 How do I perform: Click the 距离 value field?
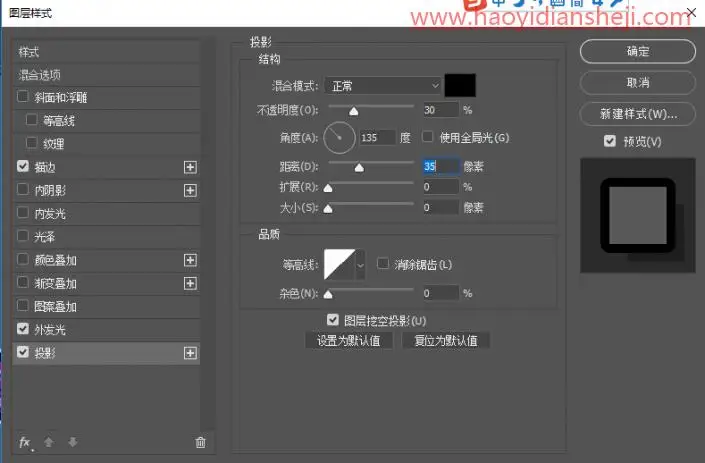pyautogui.click(x=441, y=166)
